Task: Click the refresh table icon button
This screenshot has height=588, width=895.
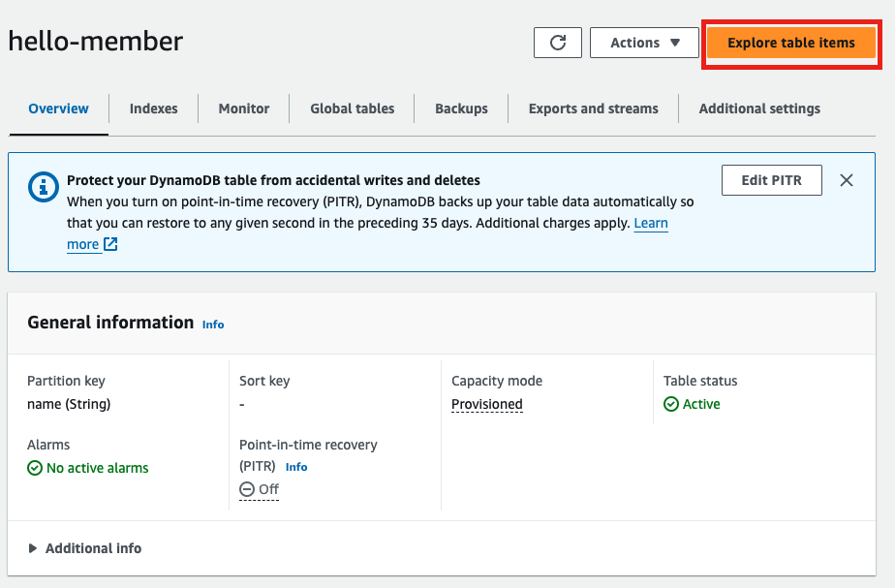Action: click(557, 43)
